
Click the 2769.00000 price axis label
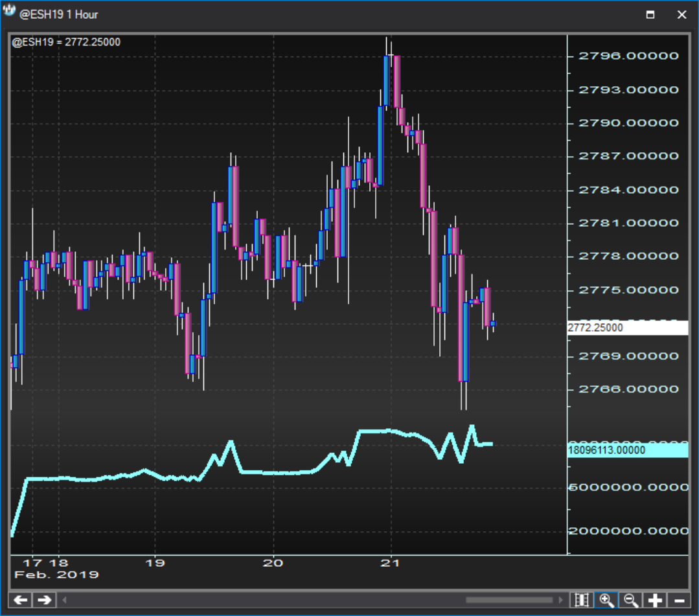tap(628, 356)
